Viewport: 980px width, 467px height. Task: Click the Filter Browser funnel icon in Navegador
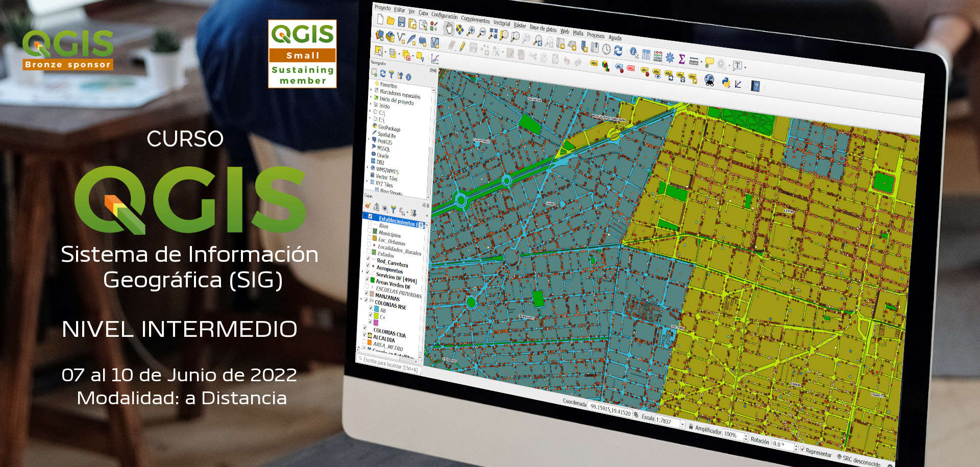(x=391, y=75)
